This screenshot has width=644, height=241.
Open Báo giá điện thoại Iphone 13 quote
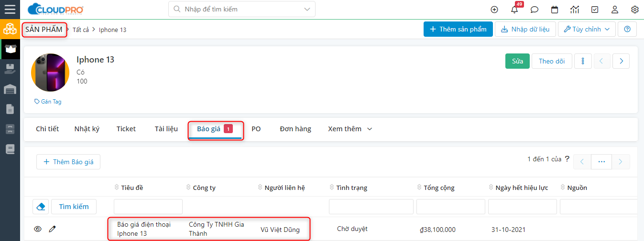144,229
